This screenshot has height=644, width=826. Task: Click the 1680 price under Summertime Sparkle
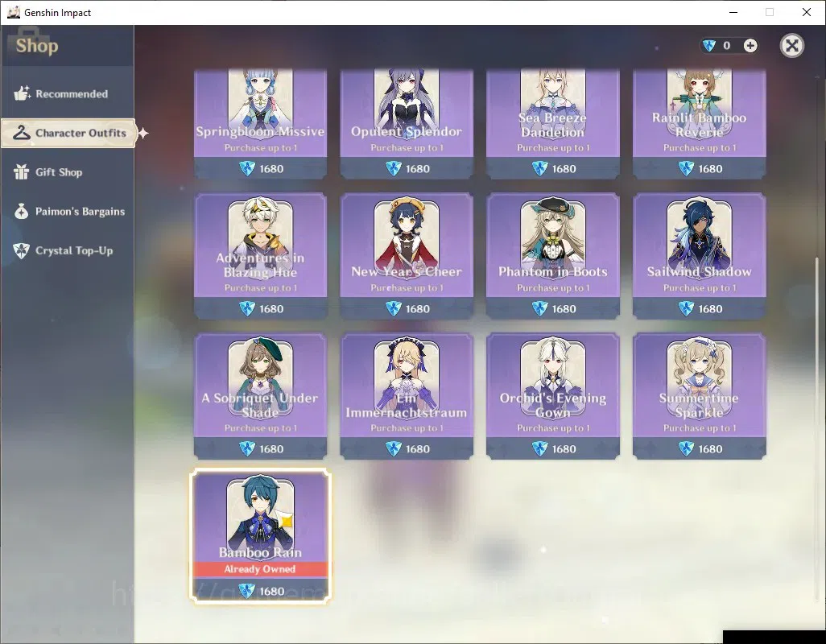[710, 449]
